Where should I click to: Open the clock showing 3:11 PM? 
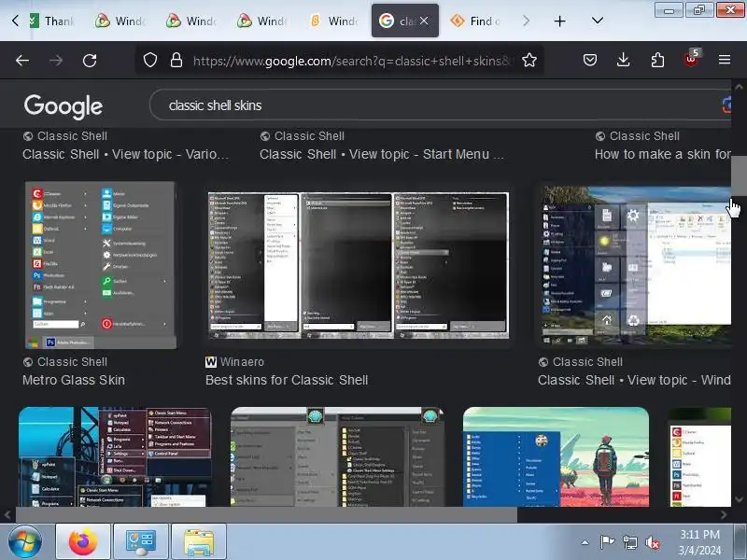(x=699, y=542)
